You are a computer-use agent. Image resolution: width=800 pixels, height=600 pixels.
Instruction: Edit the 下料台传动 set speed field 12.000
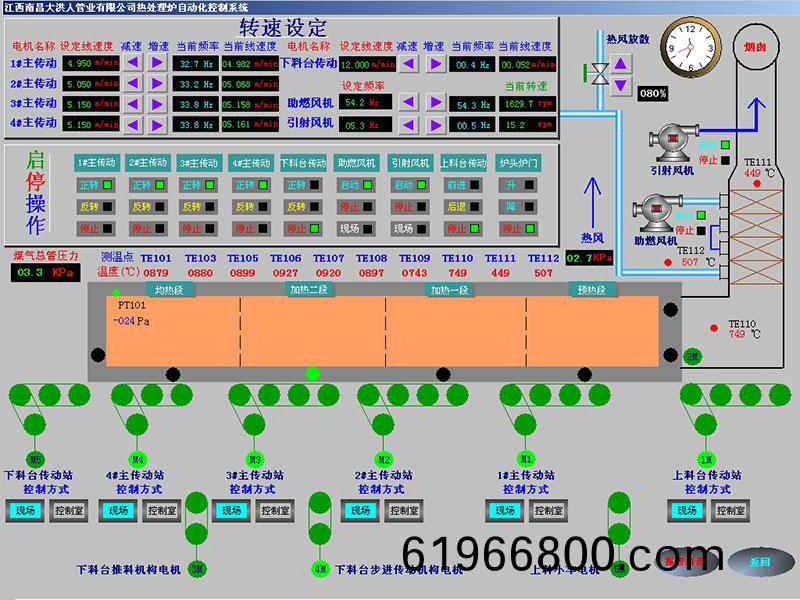coord(367,64)
